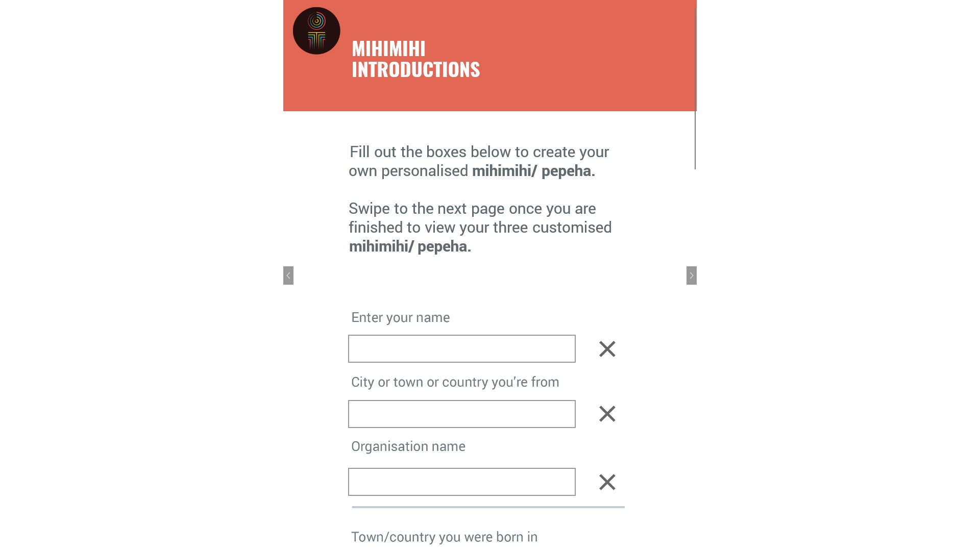Image resolution: width=980 pixels, height=551 pixels.
Task: Click the vertical scrollbar on the right
Action: pos(695,87)
